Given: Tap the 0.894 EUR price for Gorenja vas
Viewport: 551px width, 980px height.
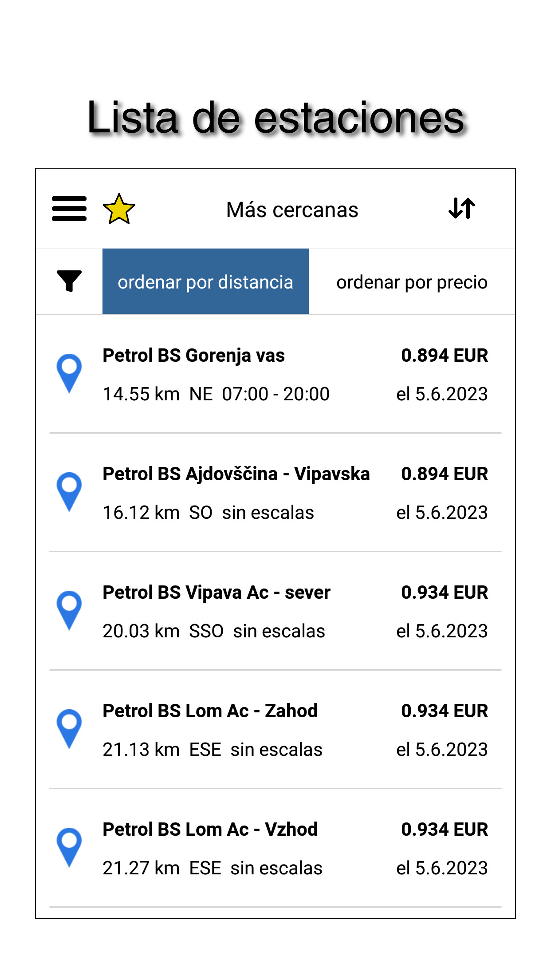Looking at the screenshot, I should click(x=444, y=356).
